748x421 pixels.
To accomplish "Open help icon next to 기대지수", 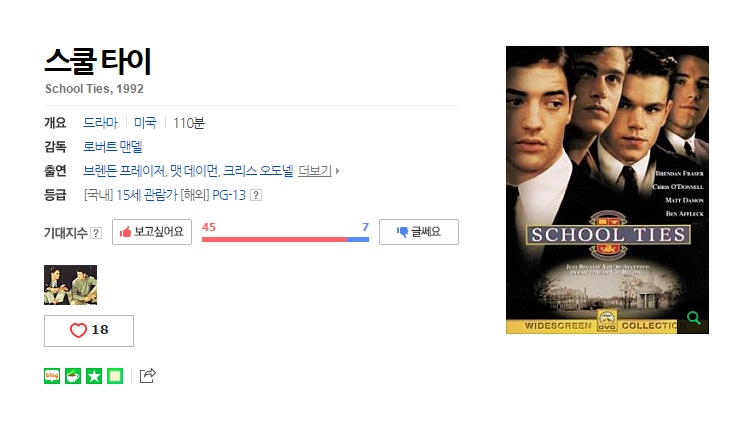I will point(96,233).
